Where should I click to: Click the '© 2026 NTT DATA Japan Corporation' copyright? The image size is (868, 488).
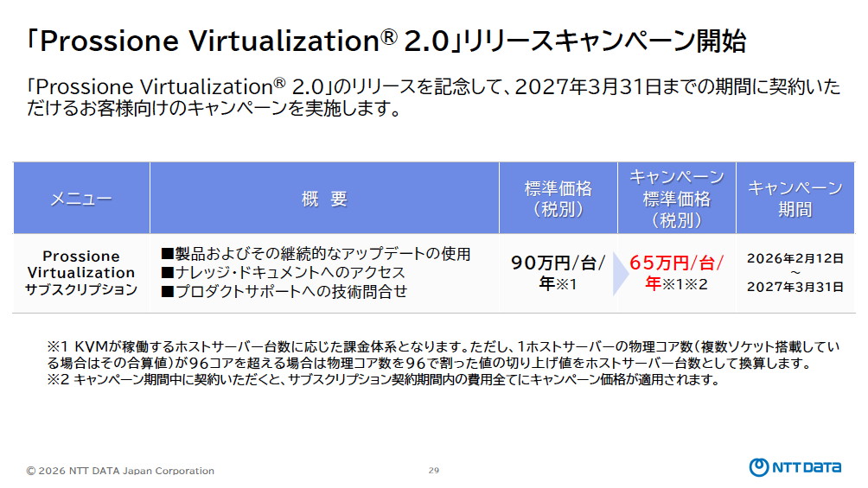click(120, 471)
